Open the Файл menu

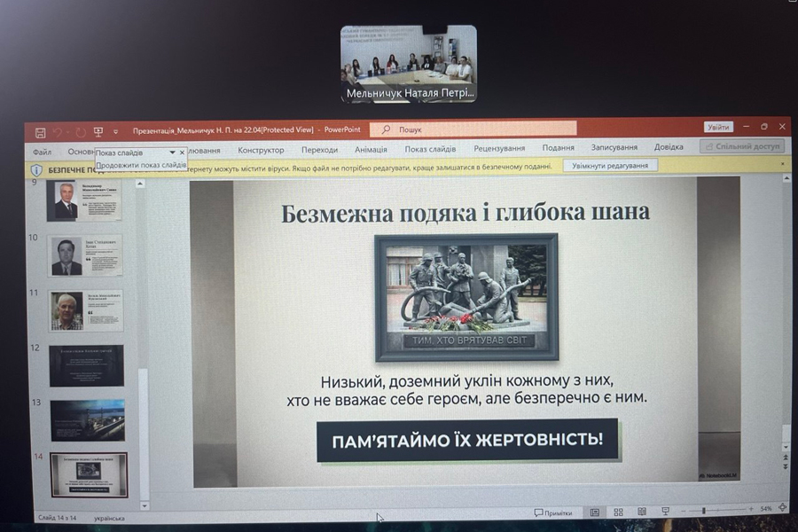coord(42,152)
